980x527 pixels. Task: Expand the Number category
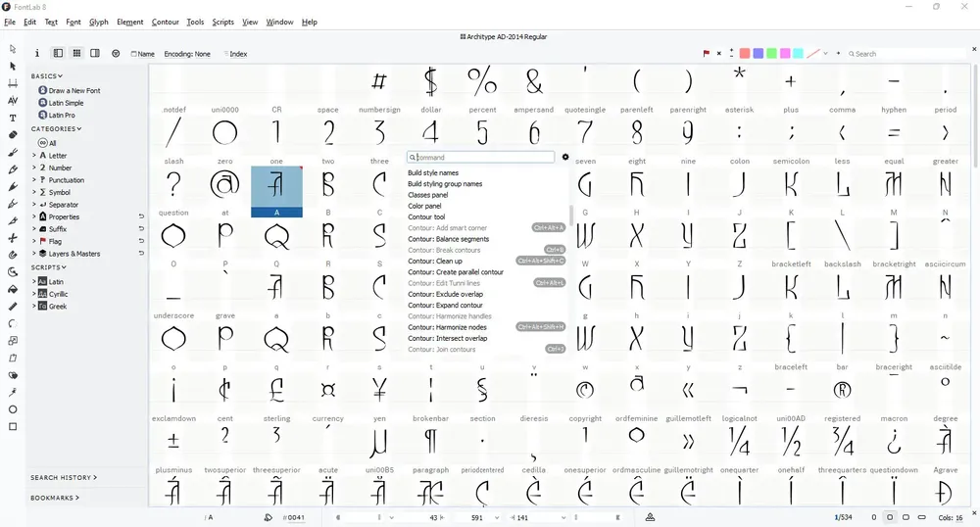click(x=34, y=168)
